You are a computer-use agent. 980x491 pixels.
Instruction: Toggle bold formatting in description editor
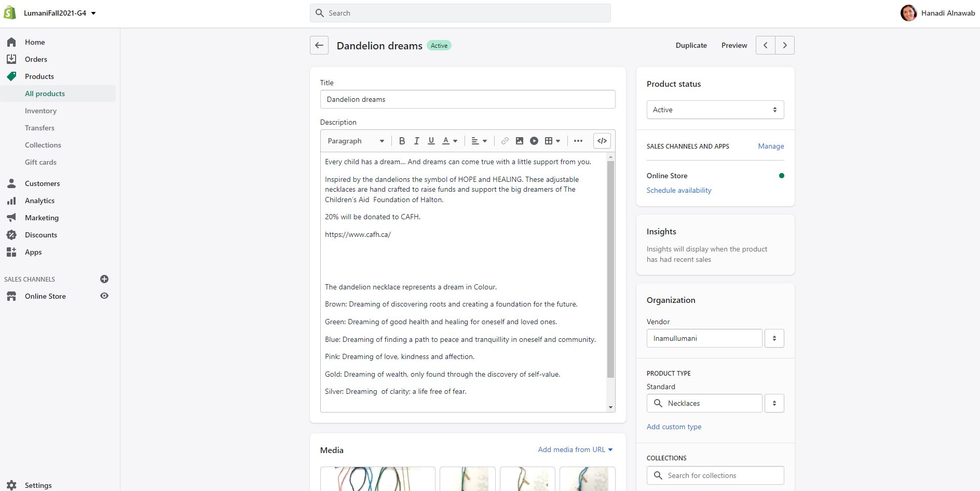(402, 141)
